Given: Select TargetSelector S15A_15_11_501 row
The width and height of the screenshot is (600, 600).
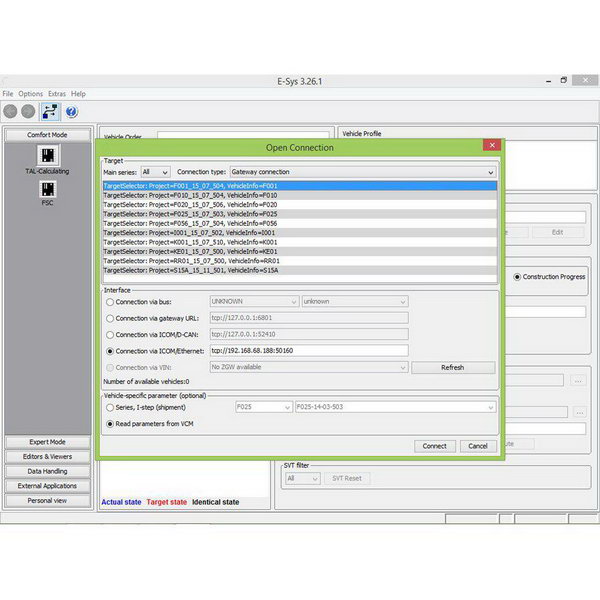Looking at the screenshot, I should click(x=300, y=270).
